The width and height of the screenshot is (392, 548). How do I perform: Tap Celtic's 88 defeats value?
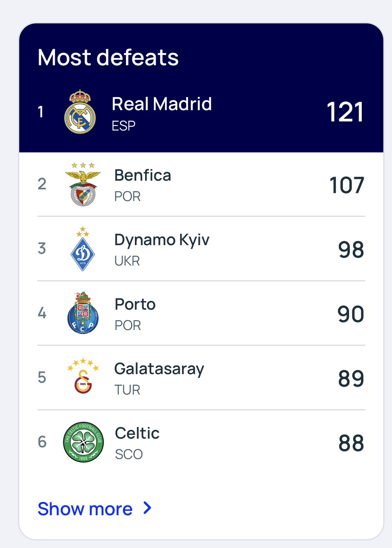pyautogui.click(x=351, y=443)
